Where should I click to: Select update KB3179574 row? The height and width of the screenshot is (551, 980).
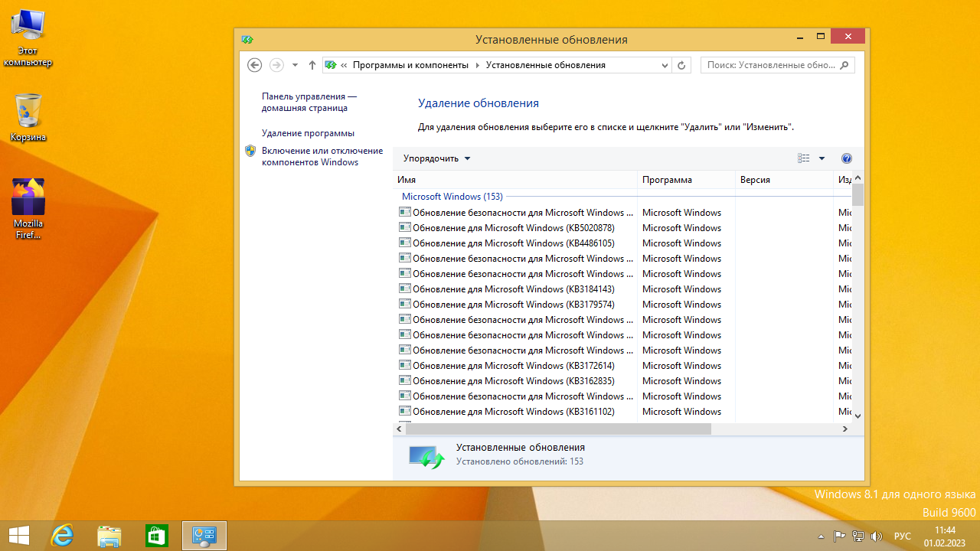tap(625, 305)
